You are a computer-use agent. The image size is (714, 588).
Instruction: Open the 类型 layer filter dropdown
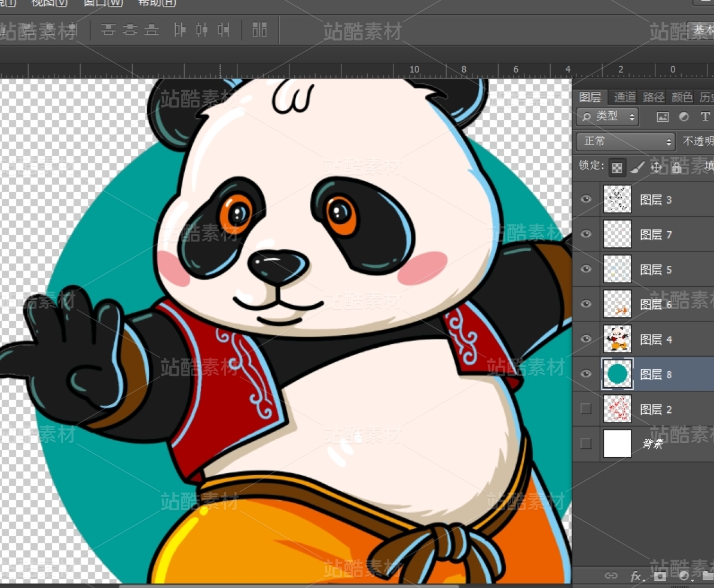coord(608,117)
